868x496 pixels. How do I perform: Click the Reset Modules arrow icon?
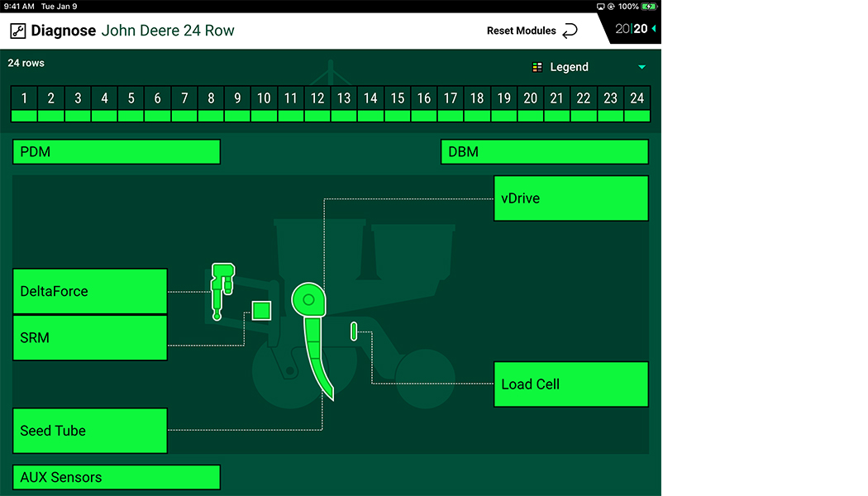(570, 31)
